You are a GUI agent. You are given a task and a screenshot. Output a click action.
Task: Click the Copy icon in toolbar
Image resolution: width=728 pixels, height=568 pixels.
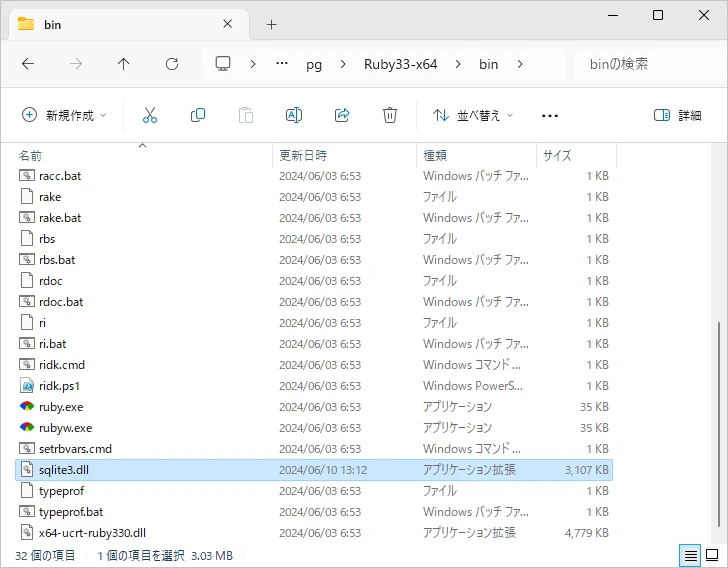(198, 115)
